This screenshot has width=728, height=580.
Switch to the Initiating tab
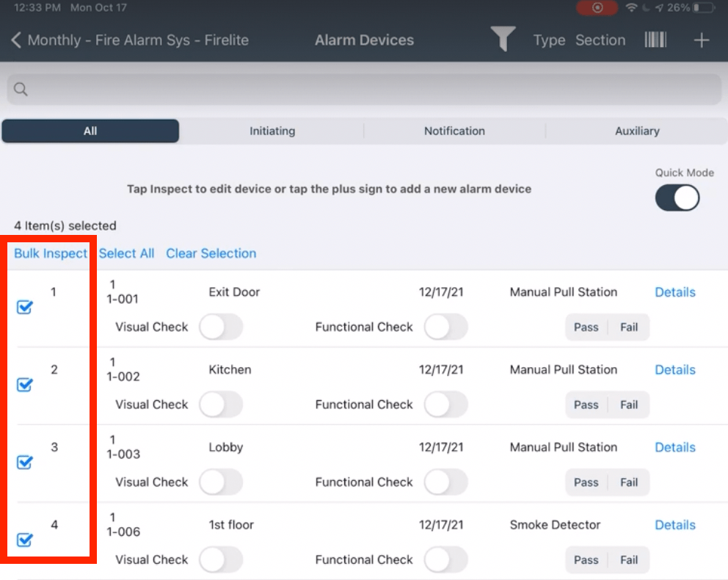click(272, 131)
